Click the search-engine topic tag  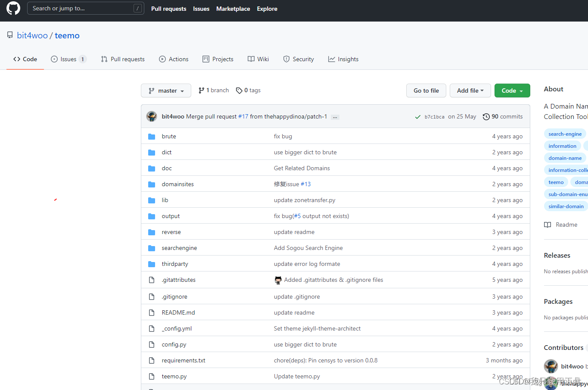tap(565, 134)
